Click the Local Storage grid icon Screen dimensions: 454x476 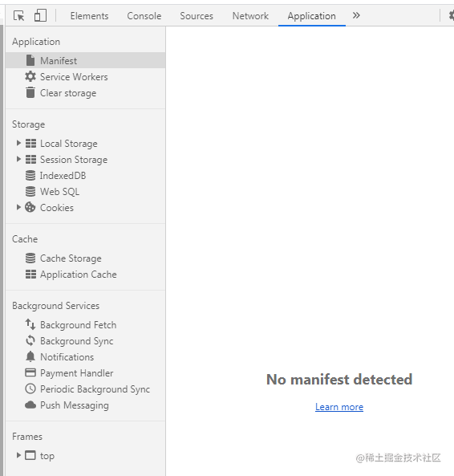30,144
